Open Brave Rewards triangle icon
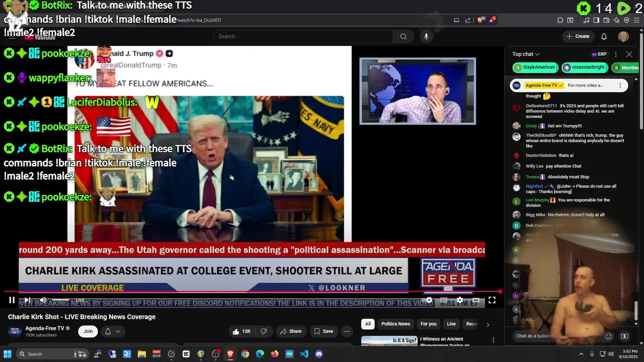 coord(493,20)
